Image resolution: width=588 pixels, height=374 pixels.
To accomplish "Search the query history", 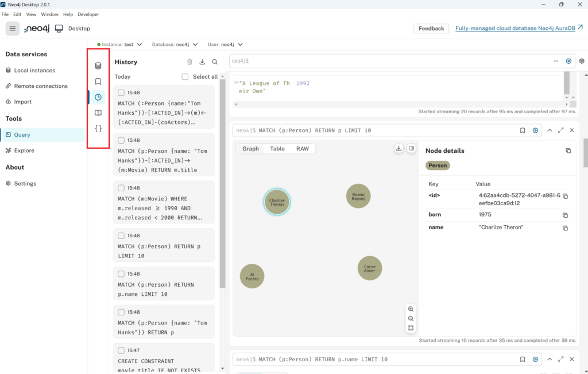I will click(215, 62).
